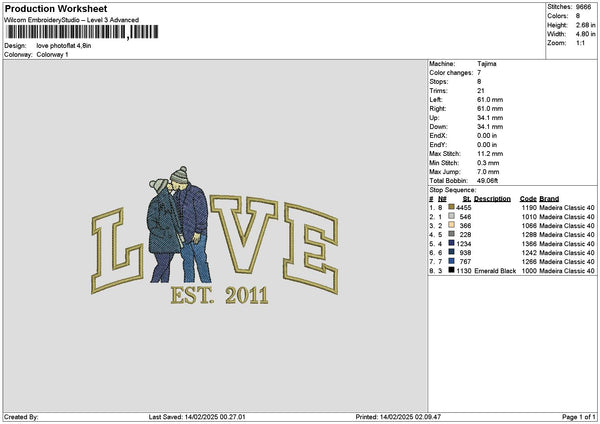Click the 'Created By:' footer label
Viewport: 600px width, 424px height.
coord(21,417)
